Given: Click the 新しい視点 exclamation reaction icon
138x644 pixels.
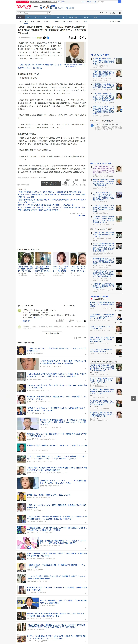Looking at the screenshot, I should 83,182.
